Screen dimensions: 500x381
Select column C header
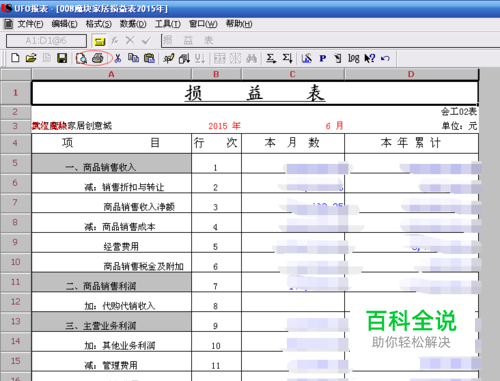tap(293, 74)
